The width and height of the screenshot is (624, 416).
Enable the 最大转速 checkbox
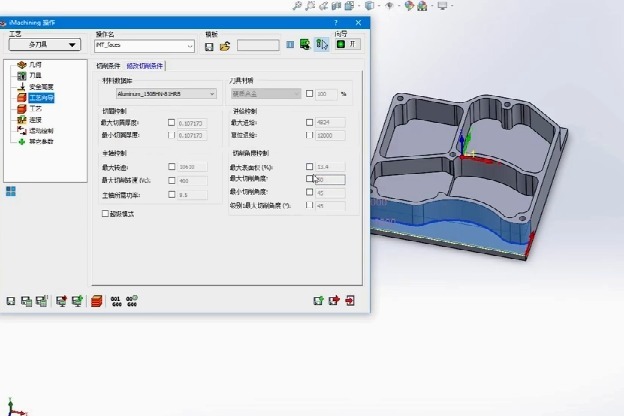coord(172,166)
